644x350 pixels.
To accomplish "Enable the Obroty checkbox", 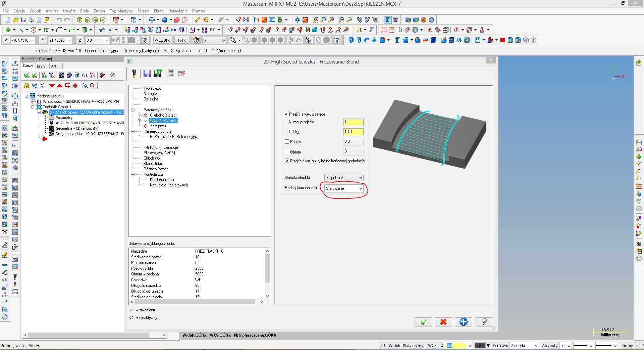I will pos(287,152).
